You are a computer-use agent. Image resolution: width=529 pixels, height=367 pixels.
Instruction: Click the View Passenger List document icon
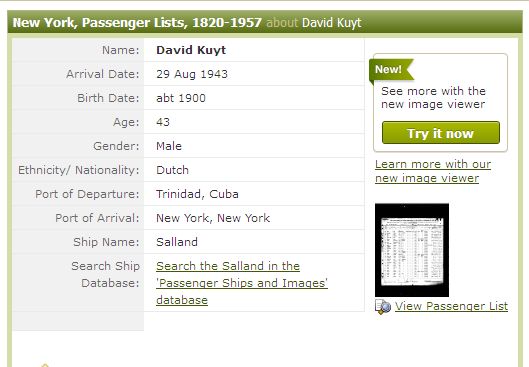[383, 307]
